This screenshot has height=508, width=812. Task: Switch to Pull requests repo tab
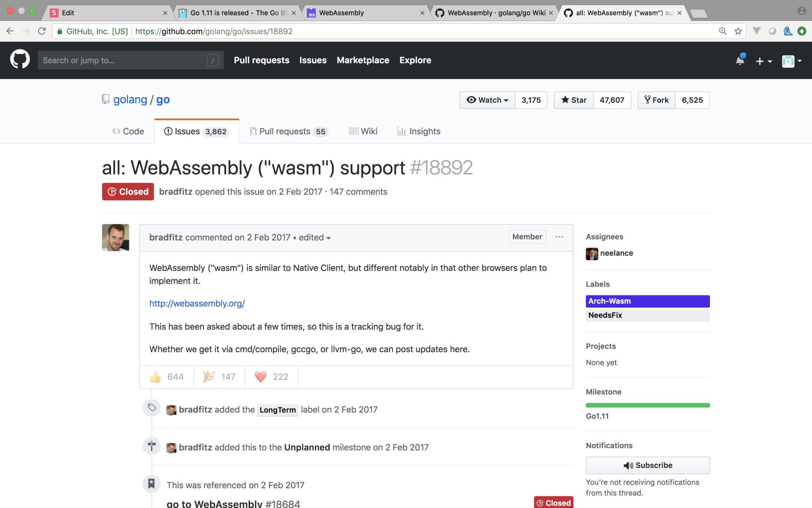pos(288,131)
